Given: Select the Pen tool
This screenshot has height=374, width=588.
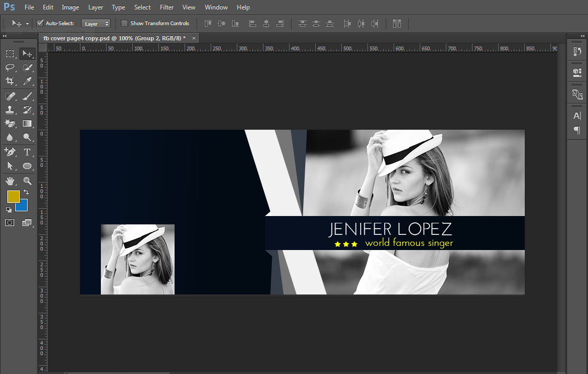Looking at the screenshot, I should tap(10, 152).
